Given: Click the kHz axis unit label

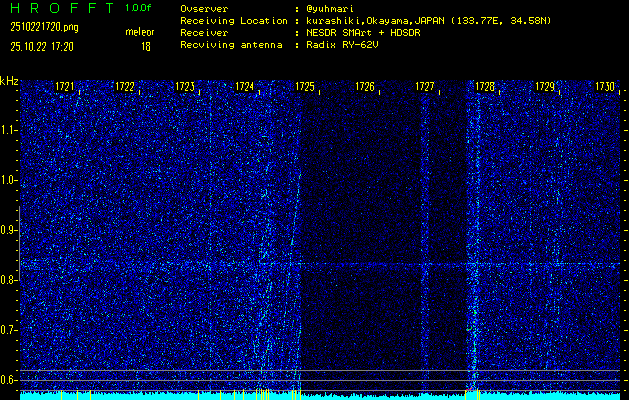Looking at the screenshot, I should coord(9,81).
